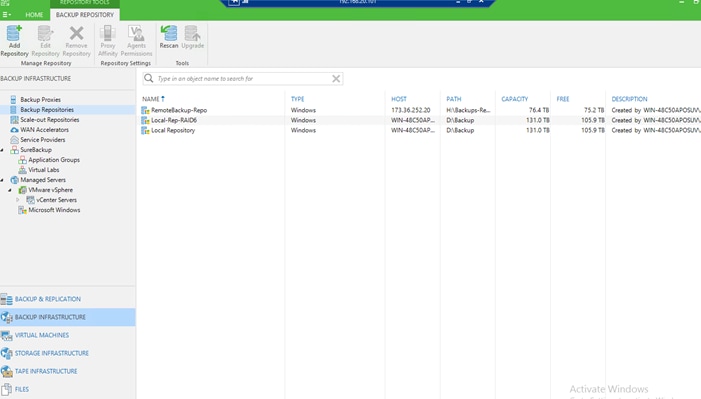Select the RemoteBackup-Repo repository row

420,110
